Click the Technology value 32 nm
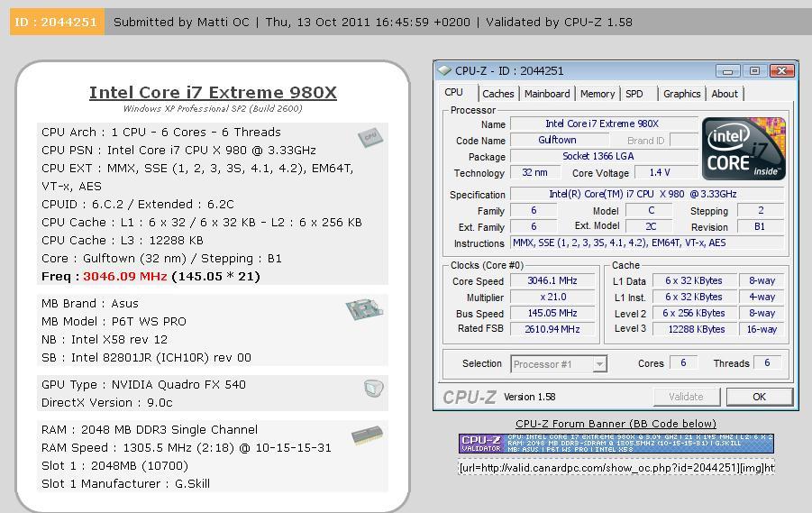 [535, 172]
